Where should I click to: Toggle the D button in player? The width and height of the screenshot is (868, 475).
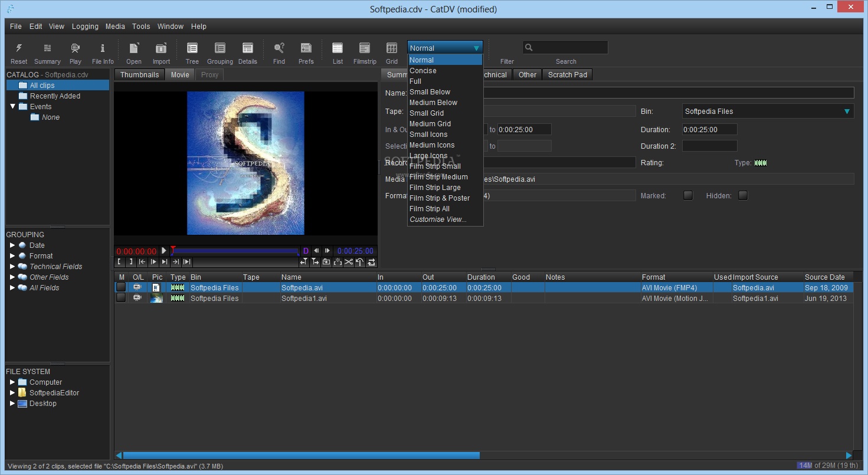[306, 251]
